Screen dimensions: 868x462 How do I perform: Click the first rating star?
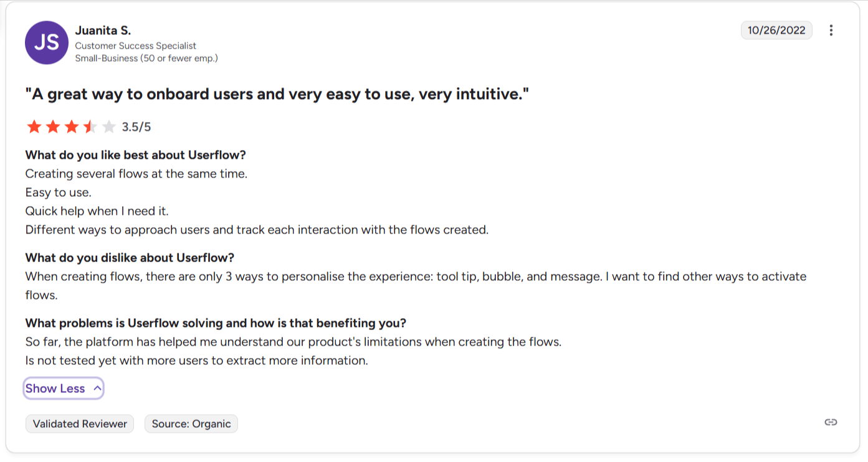pos(34,127)
